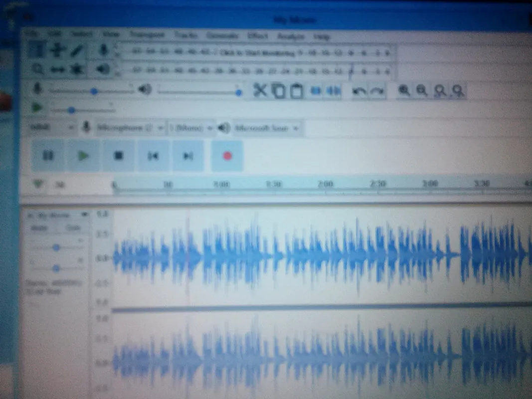Undo the last action
The image size is (532, 399).
359,91
